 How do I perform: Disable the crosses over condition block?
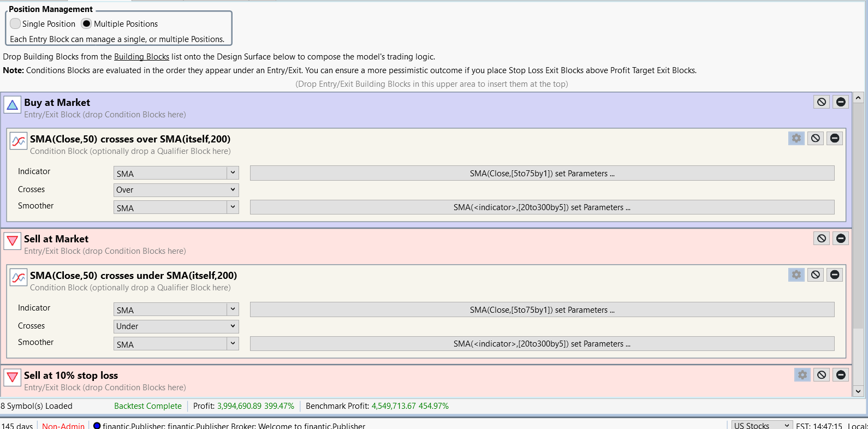point(816,139)
